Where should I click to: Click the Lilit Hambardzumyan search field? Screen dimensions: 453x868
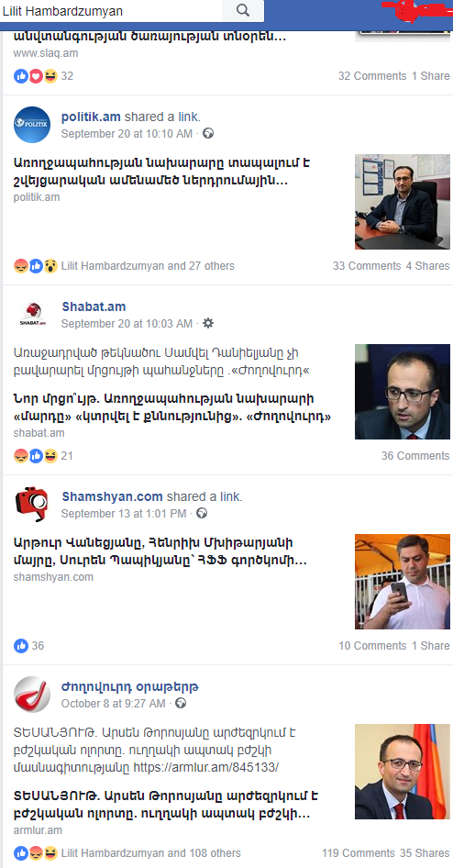pyautogui.click(x=111, y=10)
